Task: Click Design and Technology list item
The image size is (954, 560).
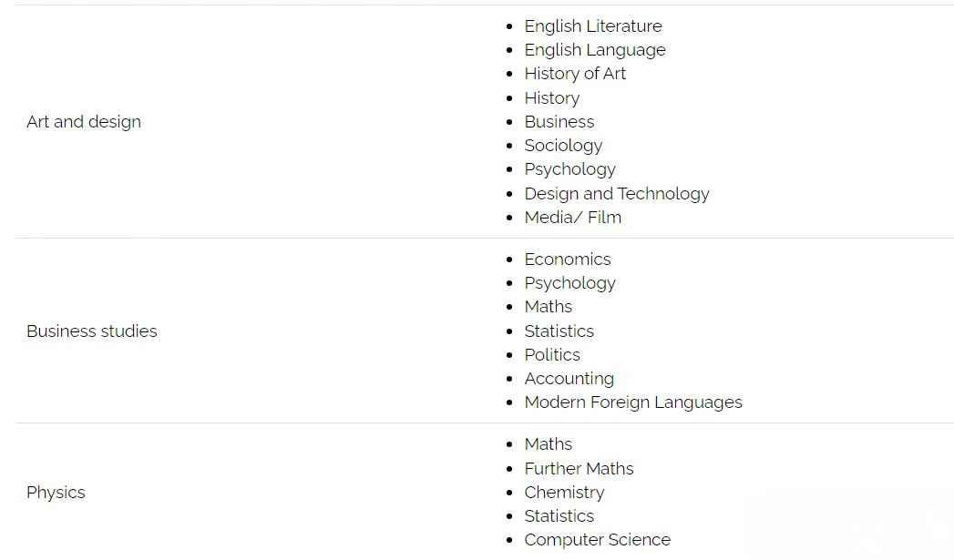Action: [616, 193]
